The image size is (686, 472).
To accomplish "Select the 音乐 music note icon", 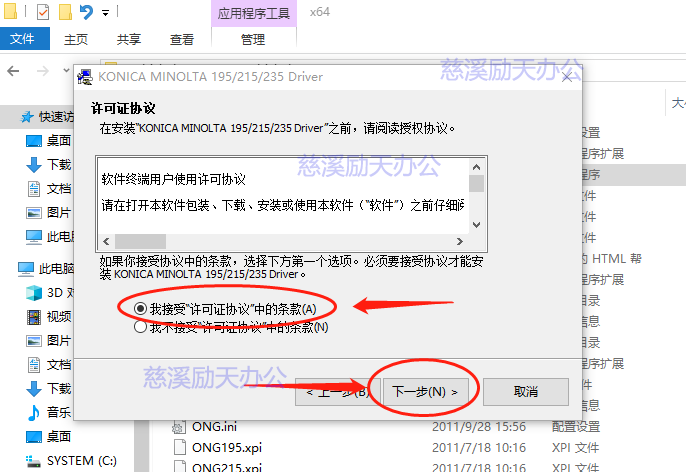I will click(34, 412).
